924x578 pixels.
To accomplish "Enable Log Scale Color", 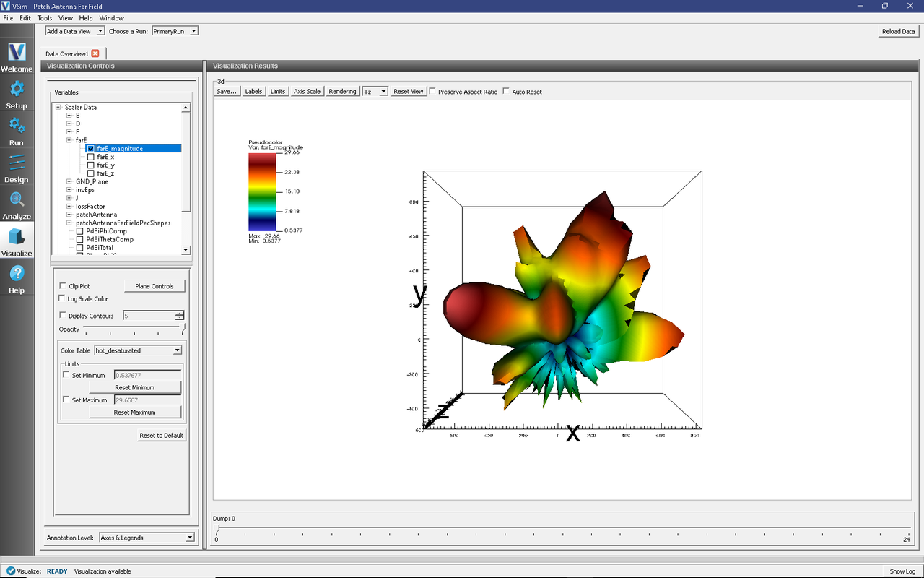I will coord(61,298).
